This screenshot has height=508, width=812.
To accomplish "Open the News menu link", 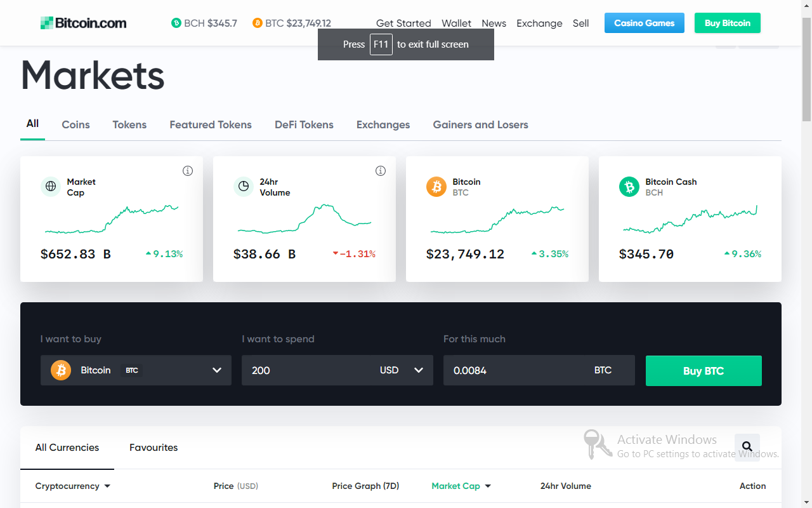I will pos(494,23).
